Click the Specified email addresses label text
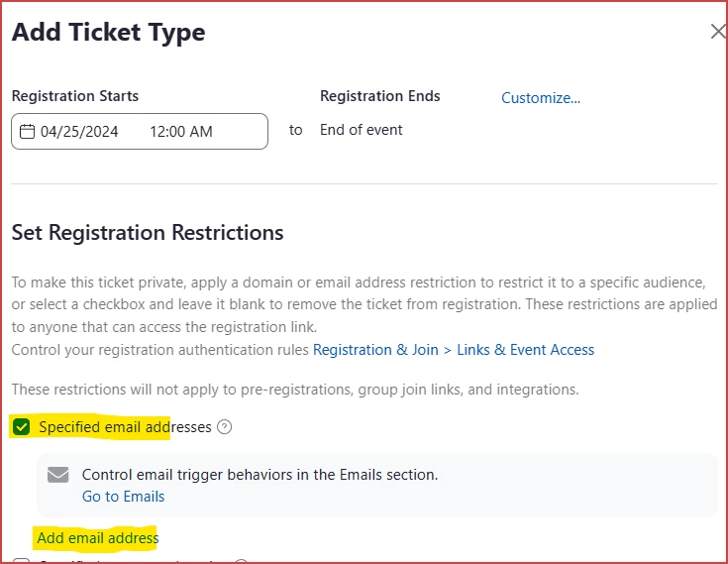Viewport: 728px width, 564px height. pyautogui.click(x=126, y=427)
